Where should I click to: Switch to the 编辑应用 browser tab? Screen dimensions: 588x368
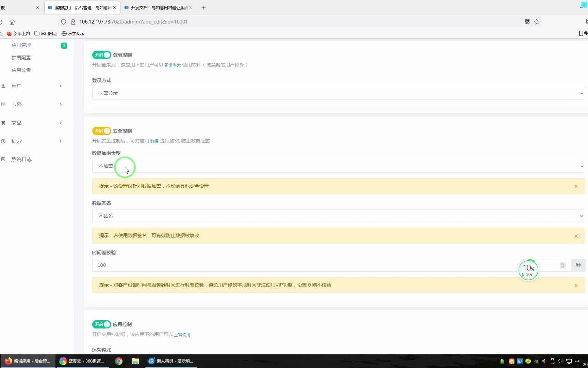(x=82, y=7)
